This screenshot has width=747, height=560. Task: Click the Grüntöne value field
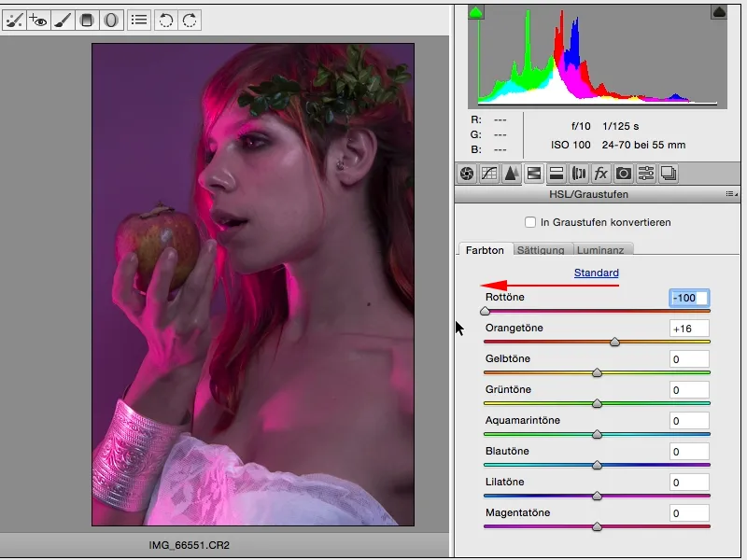(x=689, y=390)
